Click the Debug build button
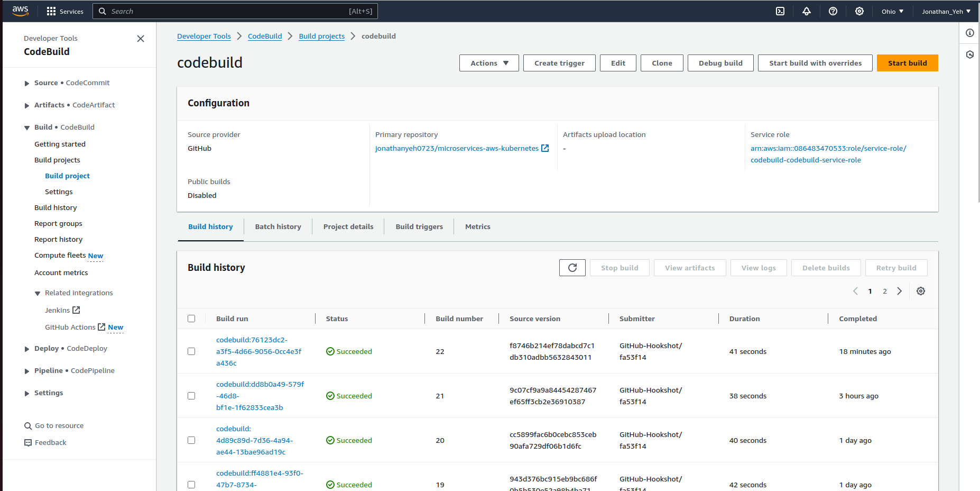 click(720, 63)
